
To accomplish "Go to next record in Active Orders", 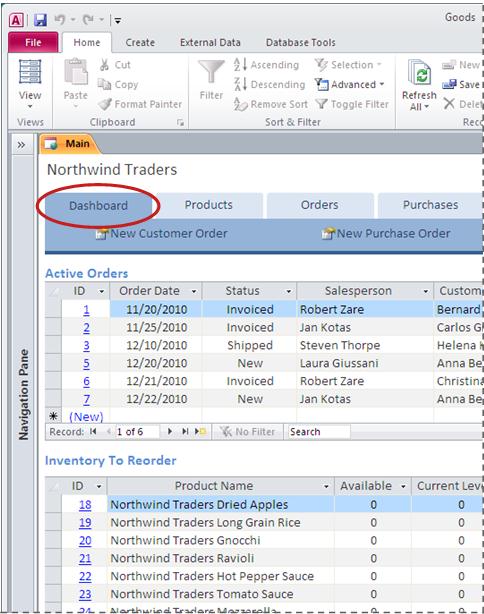I will click(170, 432).
